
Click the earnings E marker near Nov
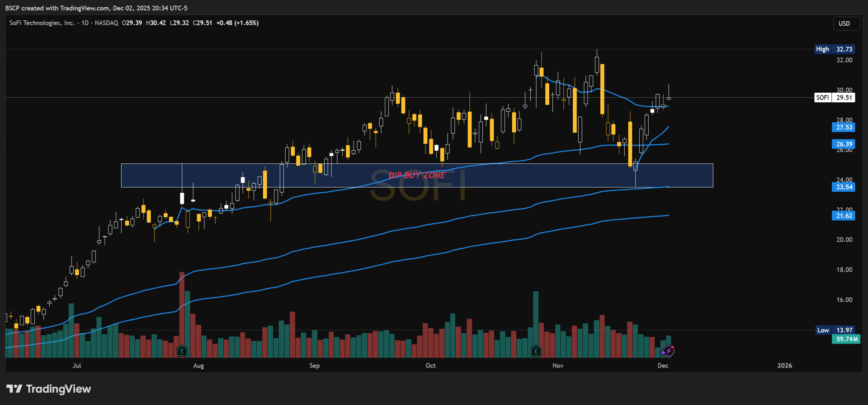point(536,351)
